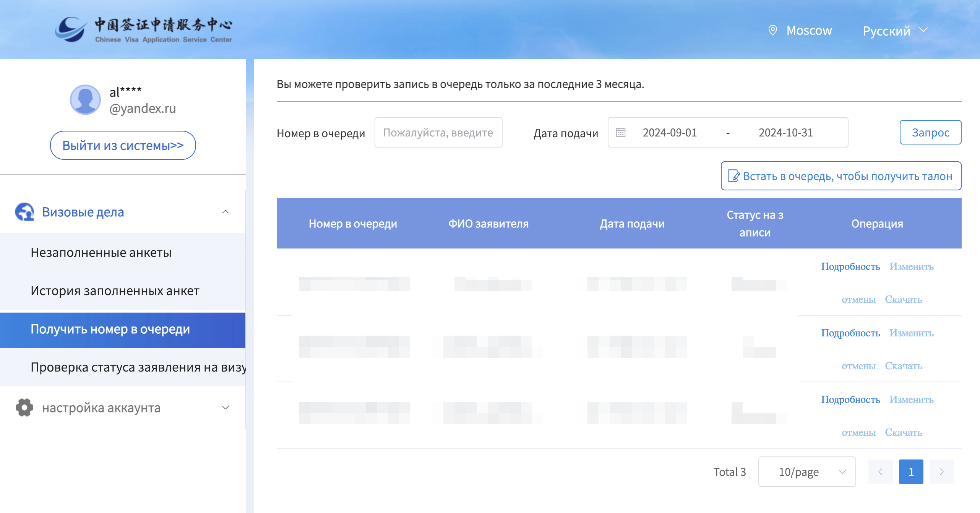Click Подробность link in first row
This screenshot has width=980, height=513.
pyautogui.click(x=850, y=266)
